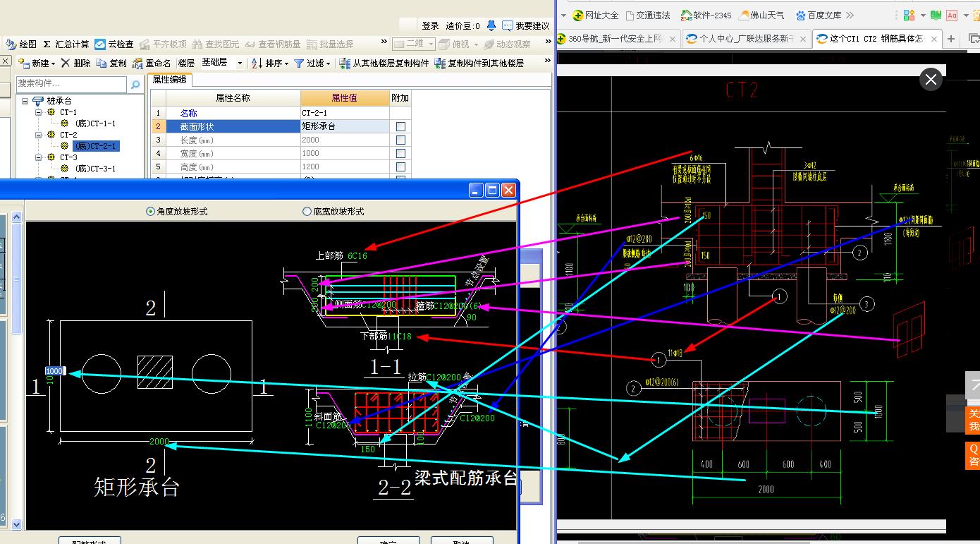Click the 下部筋 value 11C18 in diagram
The width and height of the screenshot is (980, 544).
point(399,337)
